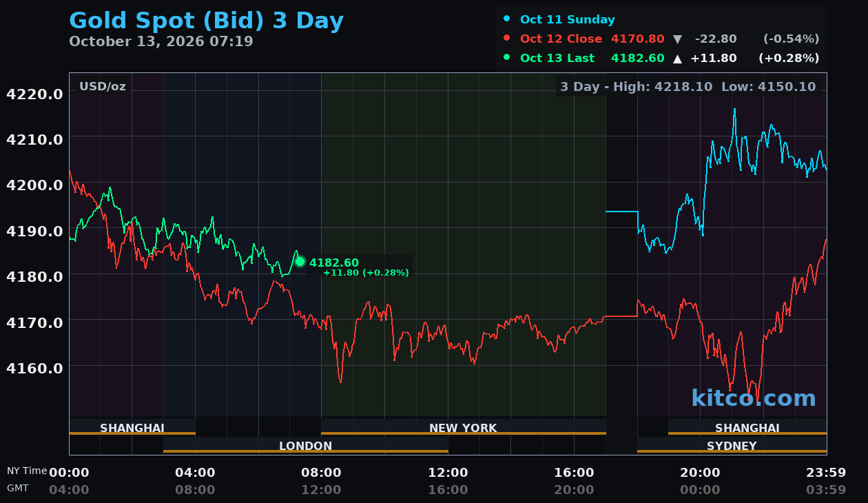Click the 4160.0 y-axis label
Viewport: 868px width, 503px height.
[x=34, y=368]
